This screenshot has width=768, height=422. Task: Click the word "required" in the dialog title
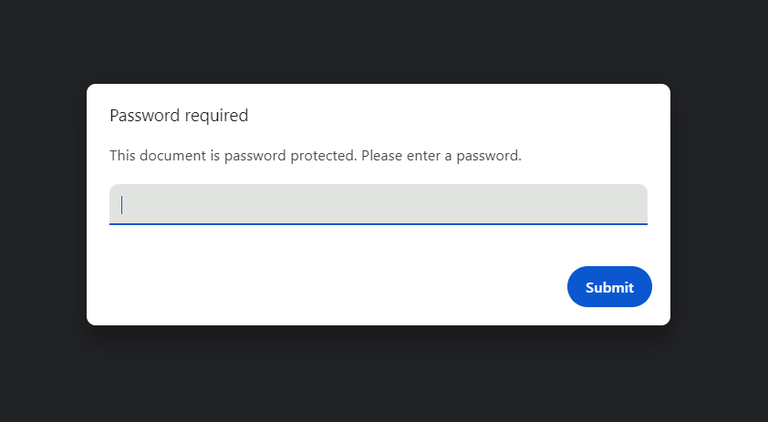[216, 116]
